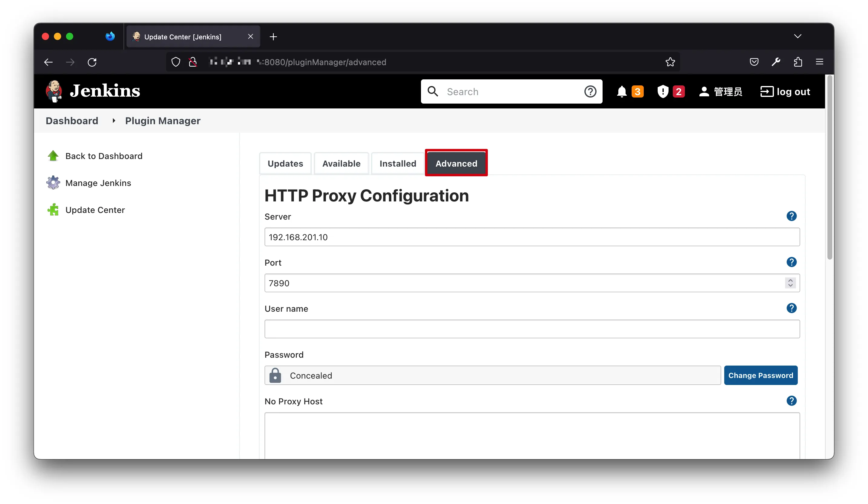Screen dimensions: 868x504
Task: Click the page vertical scrollbar
Action: click(x=830, y=167)
